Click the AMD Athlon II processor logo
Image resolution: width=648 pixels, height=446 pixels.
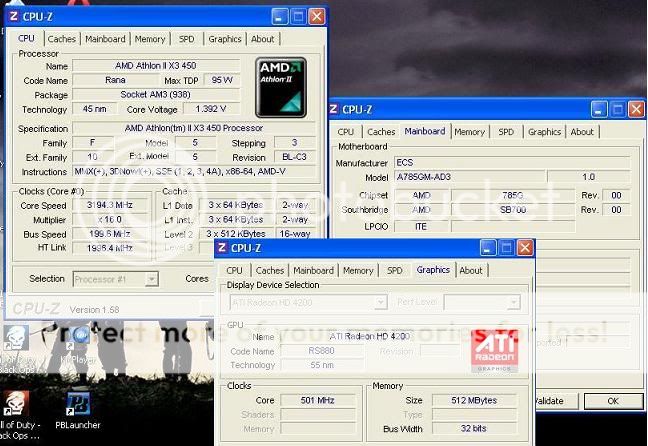click(281, 88)
